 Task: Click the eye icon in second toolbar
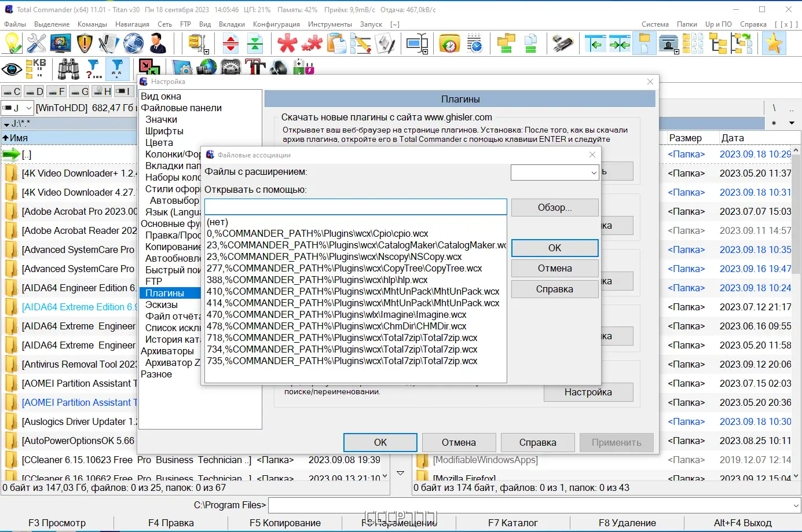pyautogui.click(x=12, y=69)
